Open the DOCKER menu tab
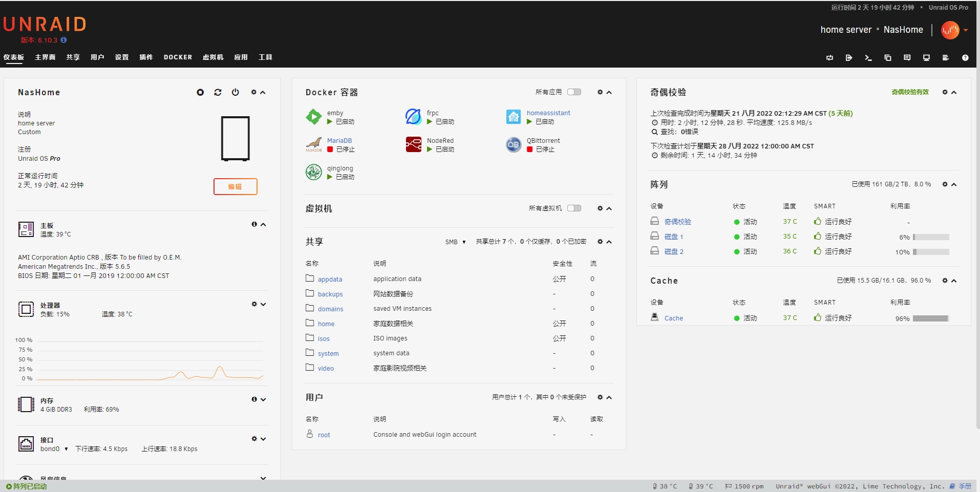 tap(178, 57)
